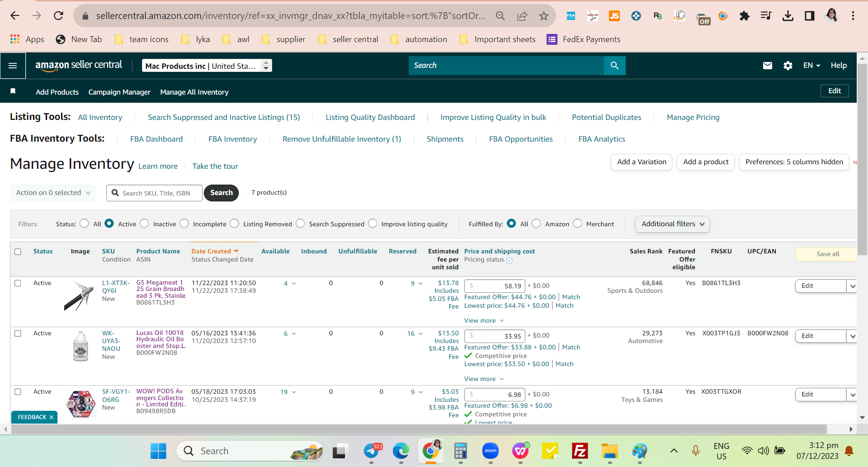
Task: Select the Status All radio button
Action: [x=84, y=224]
